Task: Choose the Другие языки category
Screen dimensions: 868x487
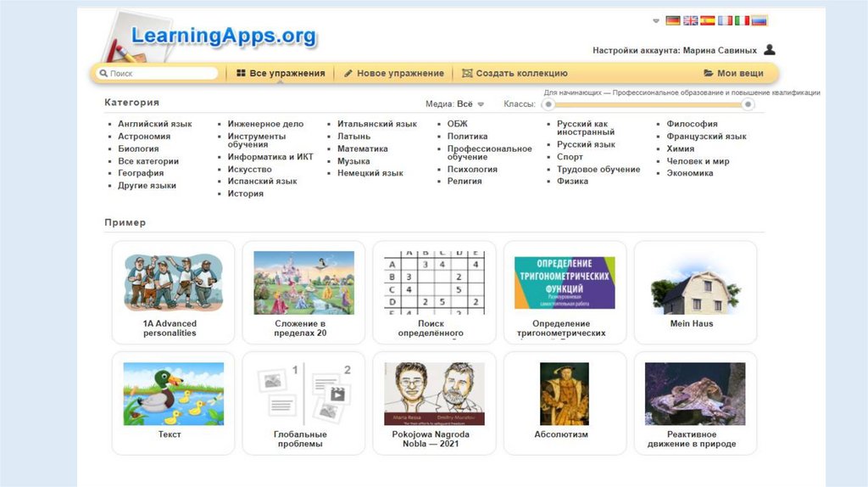Action: (147, 186)
